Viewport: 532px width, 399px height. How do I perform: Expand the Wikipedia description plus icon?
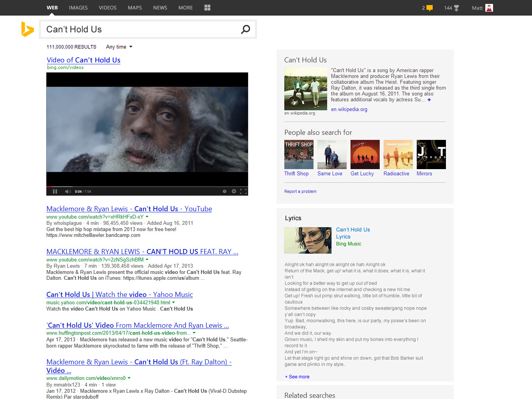[x=429, y=100]
